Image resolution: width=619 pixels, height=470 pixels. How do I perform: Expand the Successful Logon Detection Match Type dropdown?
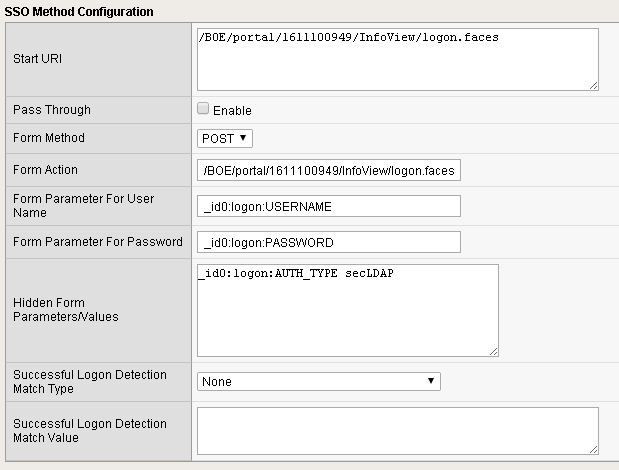318,381
